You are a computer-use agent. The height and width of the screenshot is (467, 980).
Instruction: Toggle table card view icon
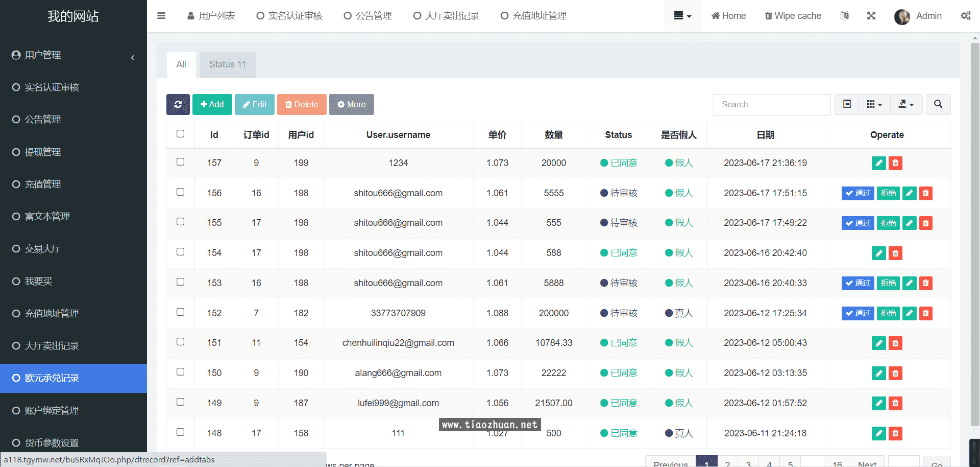pos(847,104)
